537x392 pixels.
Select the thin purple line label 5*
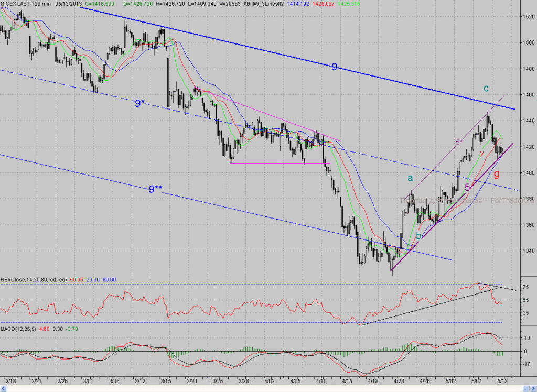[459, 142]
